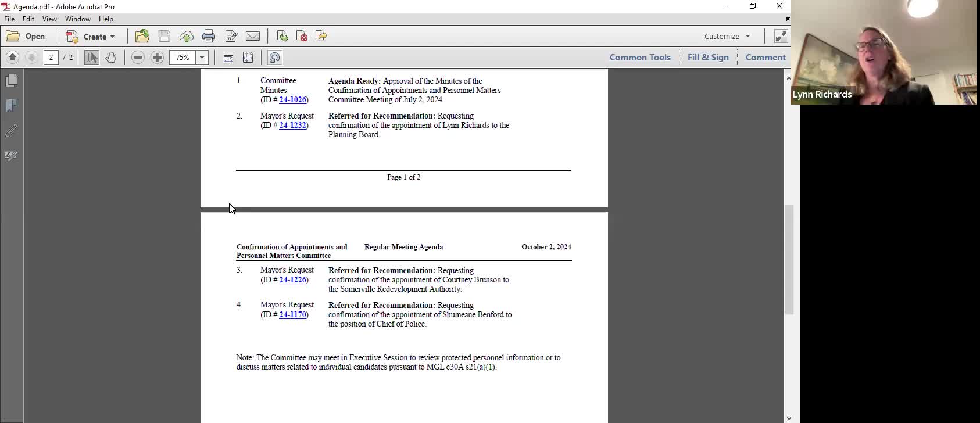Open the Customize toolbar dropdown

[727, 36]
